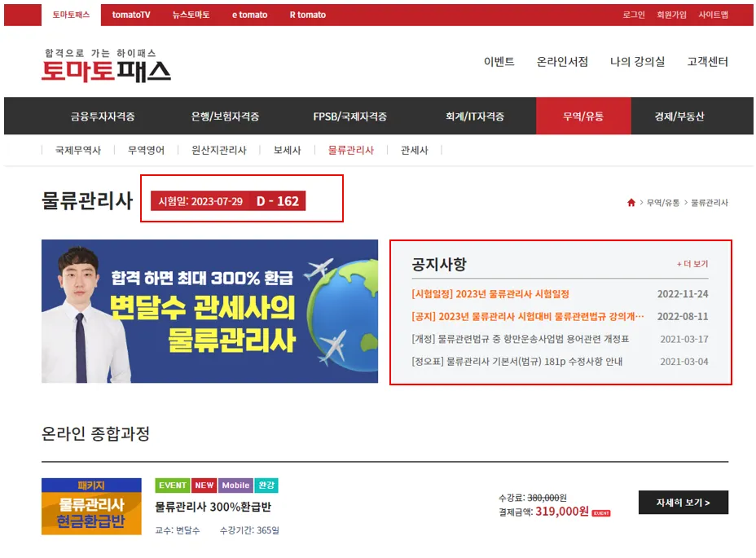Open the 이벤트 menu
The image size is (756, 558).
(499, 62)
